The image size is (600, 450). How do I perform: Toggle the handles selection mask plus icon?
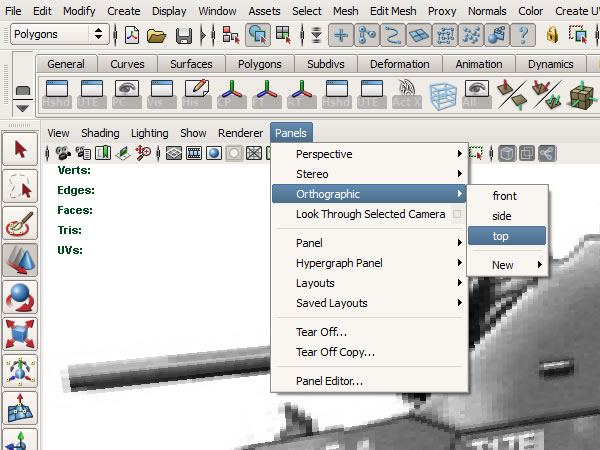[341, 35]
